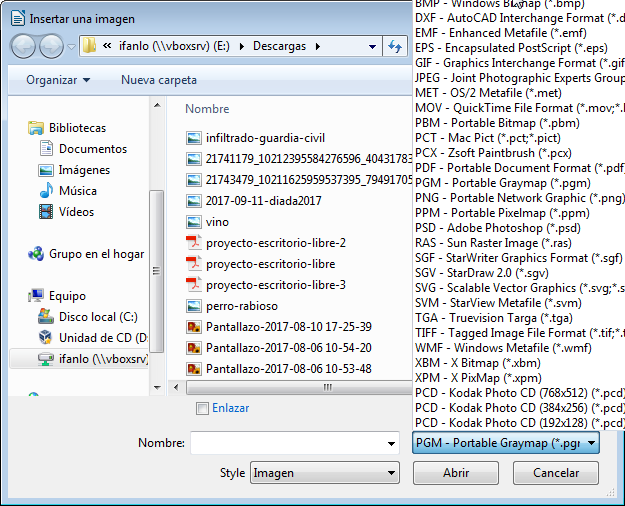Select file Pantallazo-2017-08-10 17-25-39
The image size is (625, 506).
(288, 327)
